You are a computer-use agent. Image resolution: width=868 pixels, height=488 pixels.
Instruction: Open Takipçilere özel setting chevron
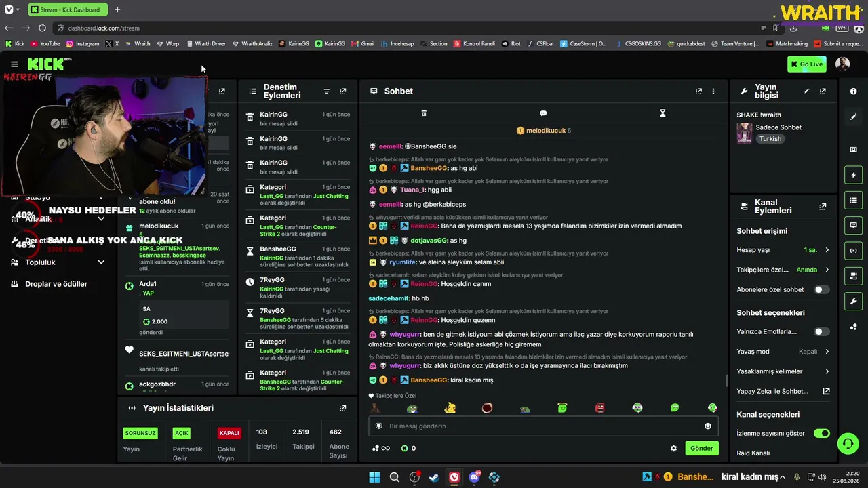click(827, 270)
